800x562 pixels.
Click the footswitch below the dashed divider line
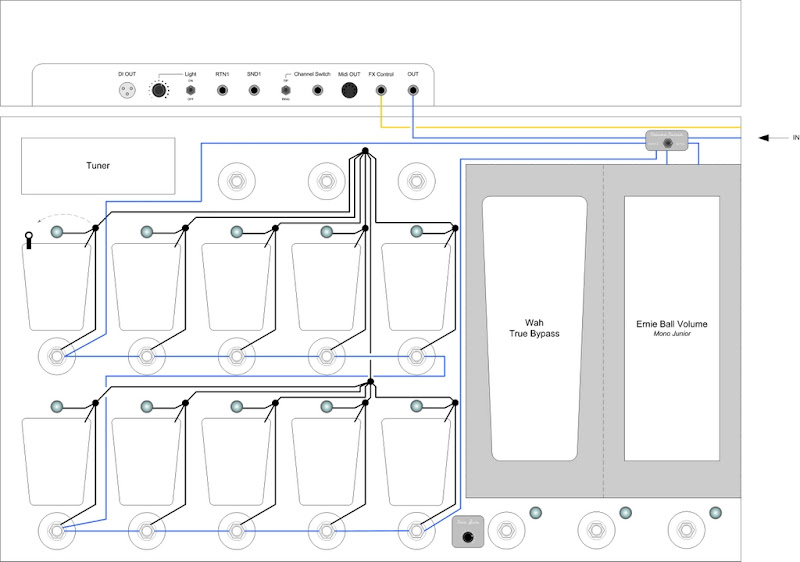(x=596, y=530)
